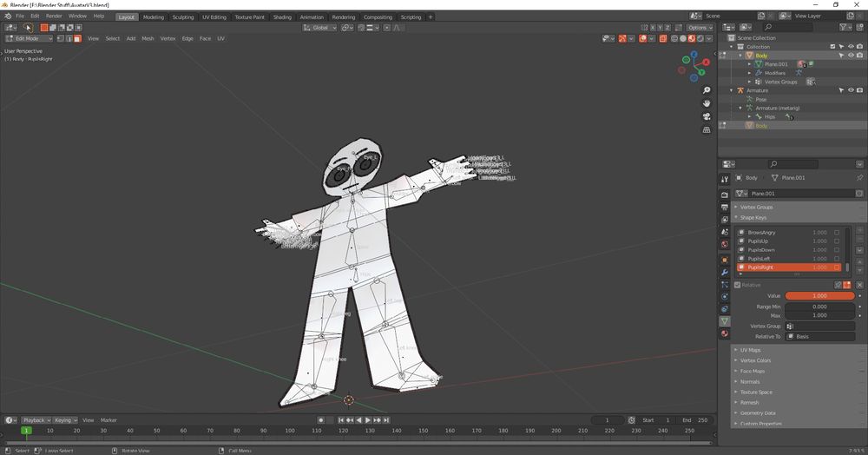Jump to the end frame button
Viewport: 868px width, 455px height.
[x=386, y=420]
